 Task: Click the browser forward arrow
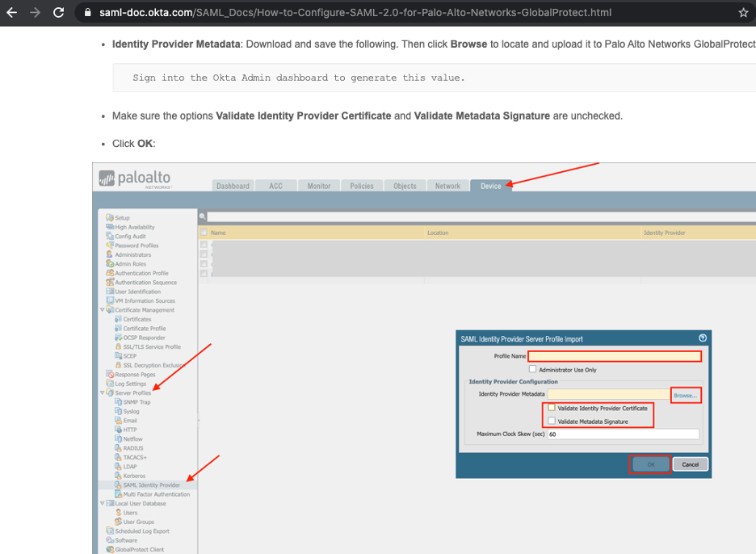36,13
